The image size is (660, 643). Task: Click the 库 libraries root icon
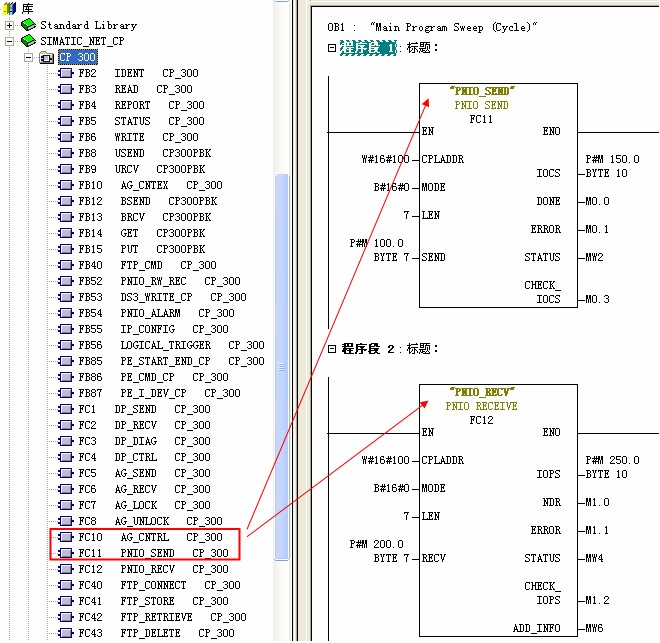(x=10, y=8)
